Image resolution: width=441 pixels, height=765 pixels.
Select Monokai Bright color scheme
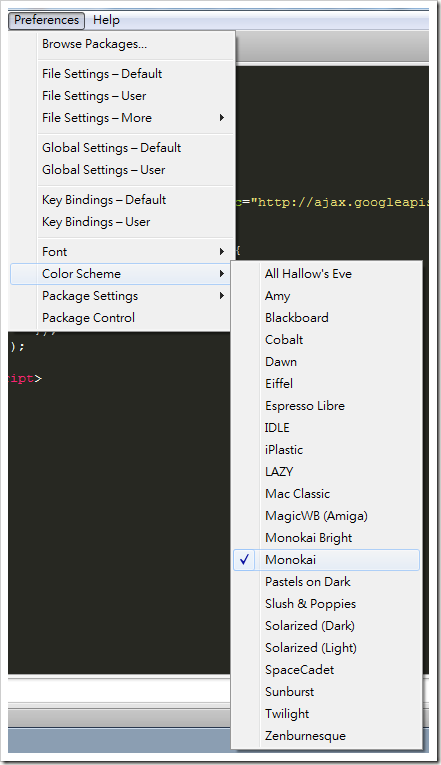coord(326,538)
